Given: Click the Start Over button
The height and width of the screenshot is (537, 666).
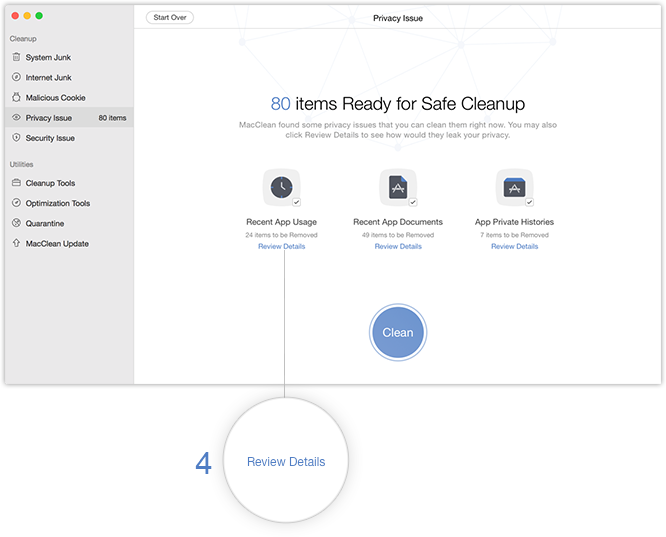Looking at the screenshot, I should [x=170, y=18].
